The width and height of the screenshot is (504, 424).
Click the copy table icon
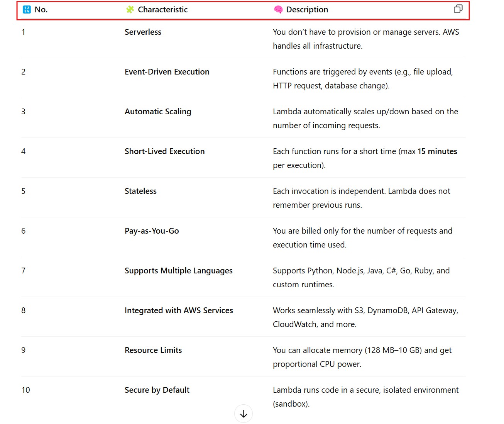(x=458, y=9)
